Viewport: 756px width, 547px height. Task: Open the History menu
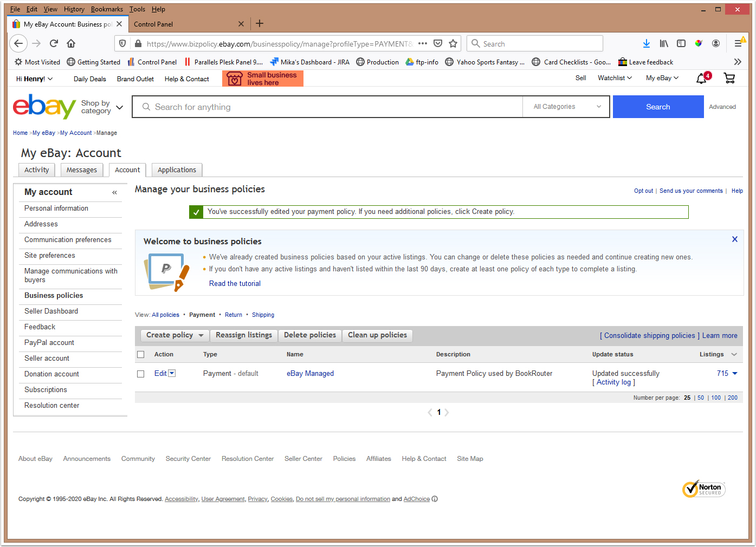tap(74, 9)
